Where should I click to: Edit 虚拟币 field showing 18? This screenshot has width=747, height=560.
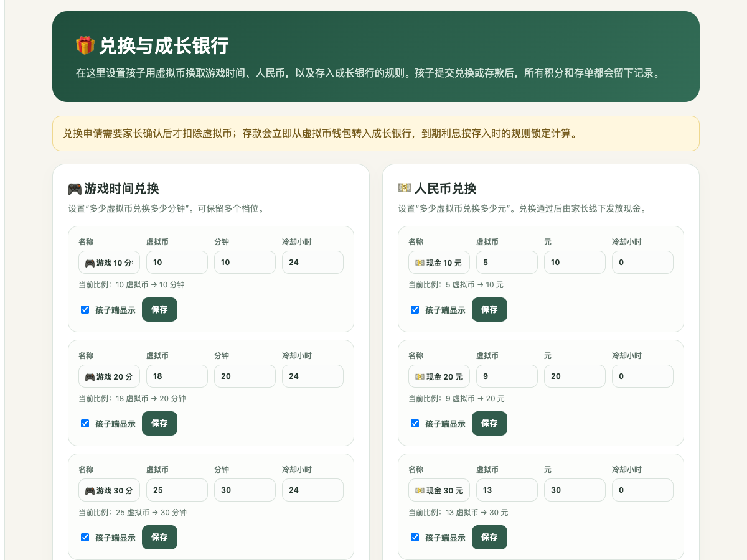tap(177, 376)
